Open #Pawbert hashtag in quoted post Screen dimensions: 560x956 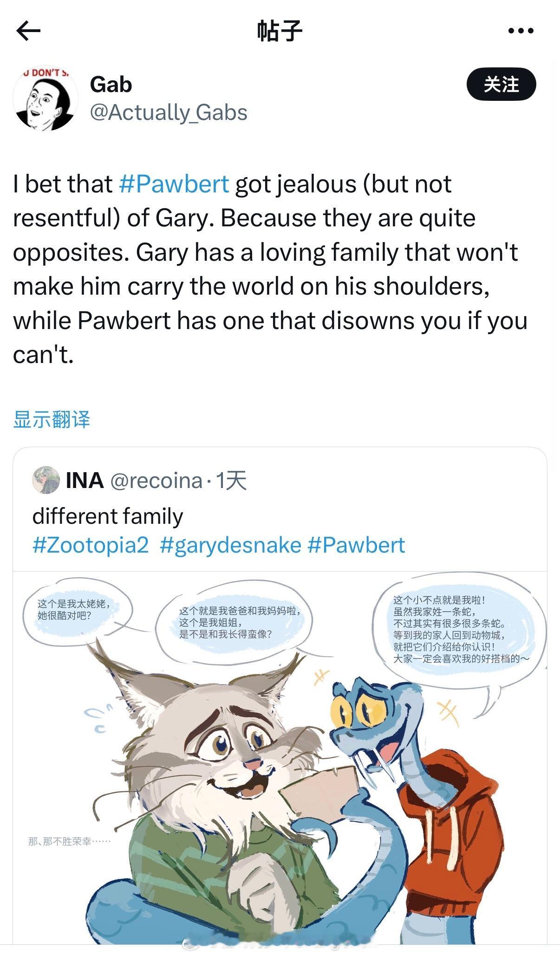click(x=356, y=545)
